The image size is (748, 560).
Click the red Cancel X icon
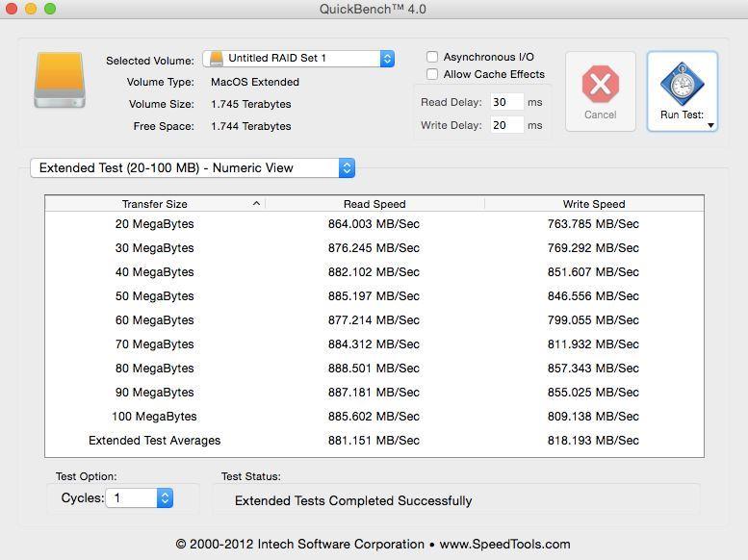click(600, 85)
